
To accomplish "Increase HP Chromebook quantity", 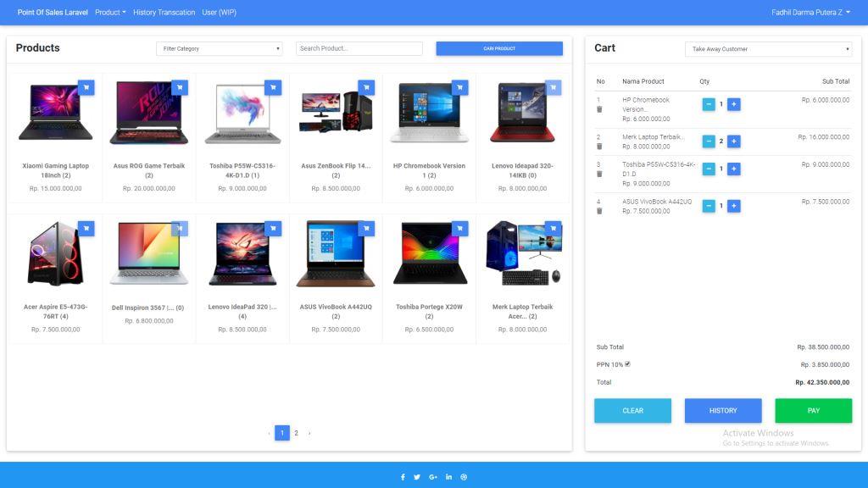I will (734, 104).
